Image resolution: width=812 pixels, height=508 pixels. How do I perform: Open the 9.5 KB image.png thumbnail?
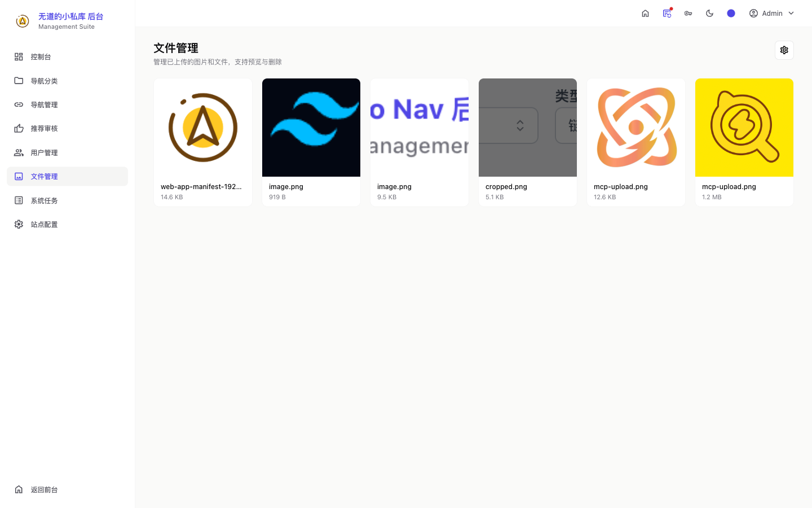click(420, 128)
